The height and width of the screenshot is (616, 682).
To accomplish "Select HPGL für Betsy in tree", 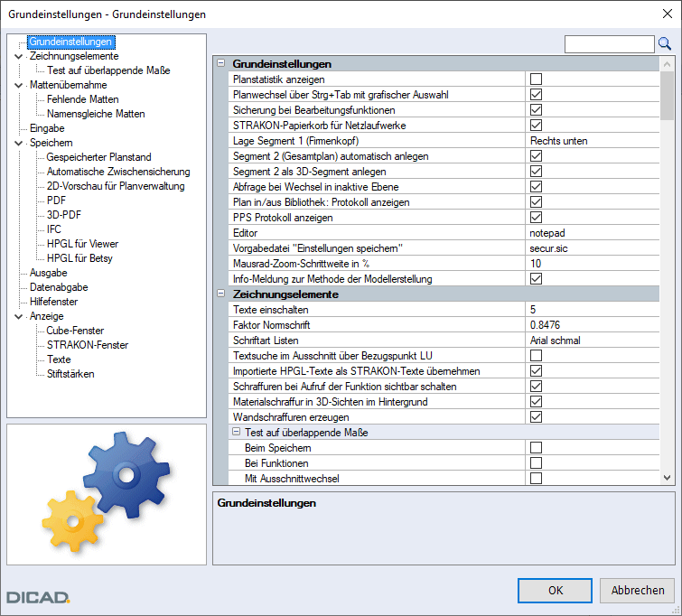I will pyautogui.click(x=79, y=258).
